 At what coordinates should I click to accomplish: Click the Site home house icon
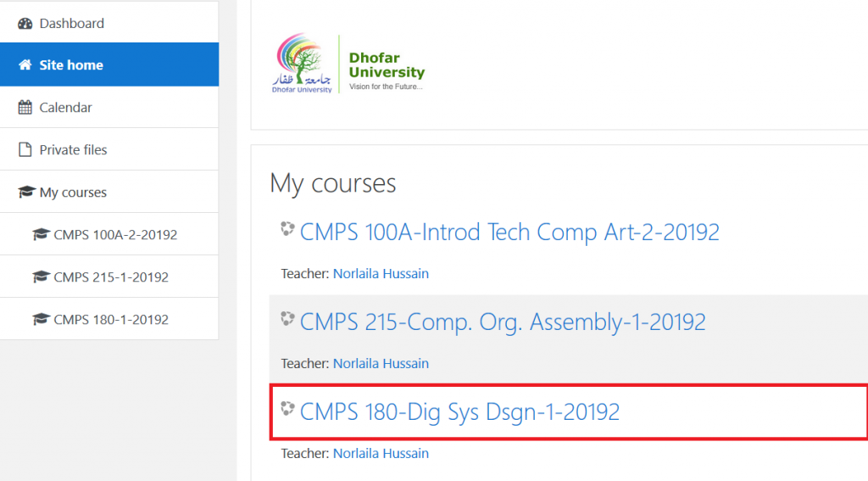coord(25,64)
